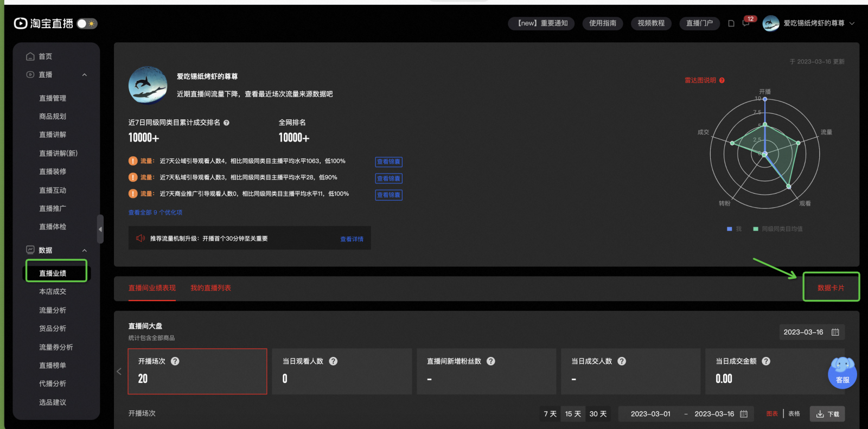Open 商品规划 in sidebar
Viewport: 868px width, 429px height.
pos(53,117)
